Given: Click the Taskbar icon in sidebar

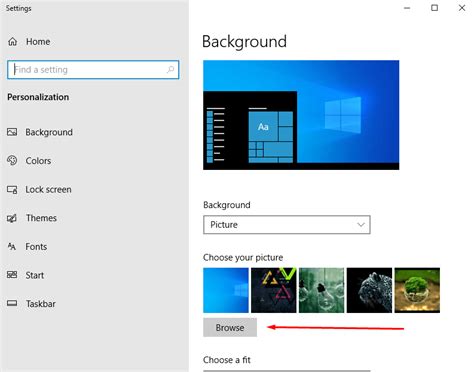Looking at the screenshot, I should [x=12, y=303].
